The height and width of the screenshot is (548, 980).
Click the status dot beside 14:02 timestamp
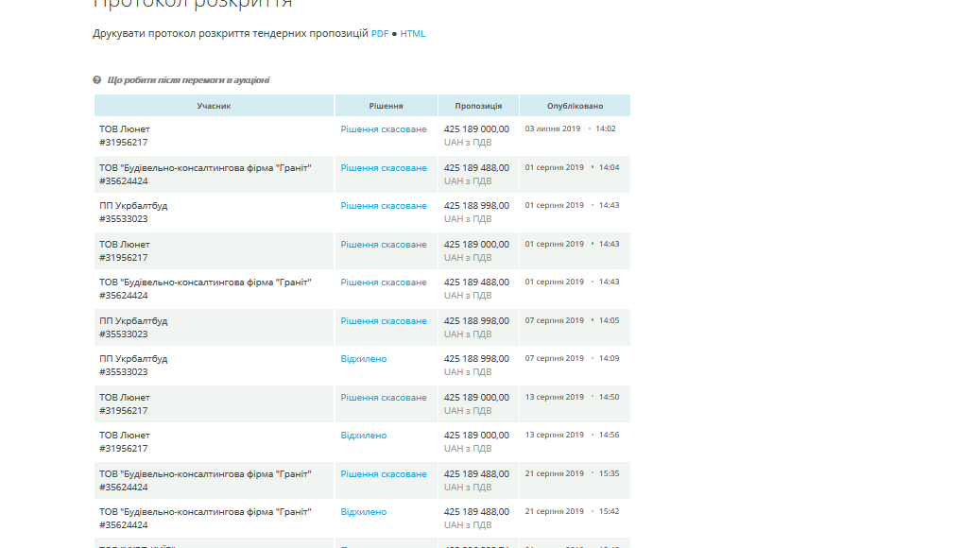pos(590,128)
